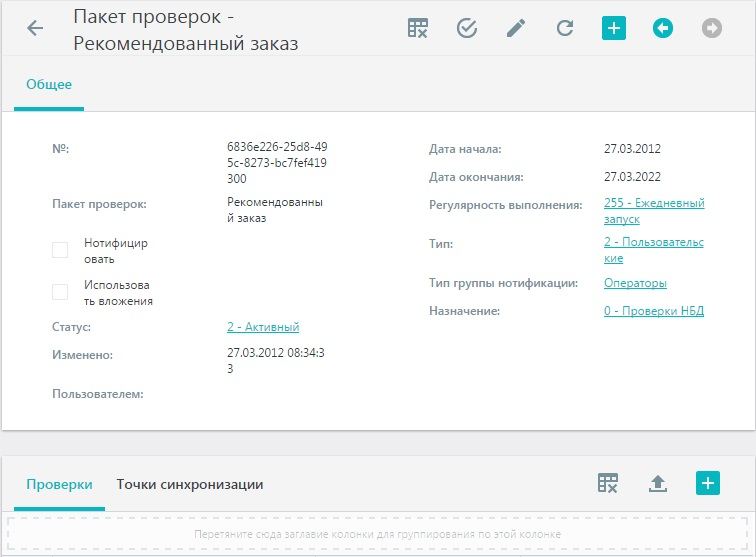Viewport: 756px width, 557px height.
Task: Click the Регулярность выполнения: label
Action: point(506,205)
